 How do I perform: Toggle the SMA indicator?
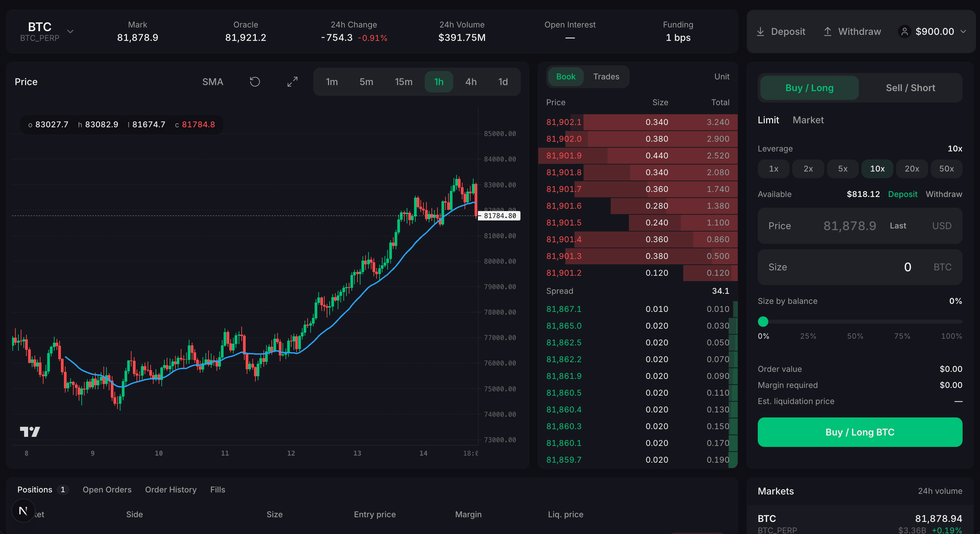[x=213, y=81]
